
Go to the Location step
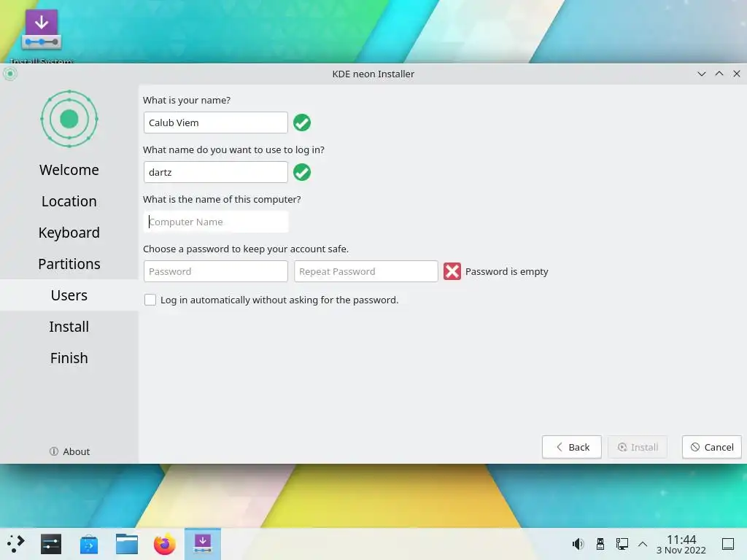click(x=69, y=201)
